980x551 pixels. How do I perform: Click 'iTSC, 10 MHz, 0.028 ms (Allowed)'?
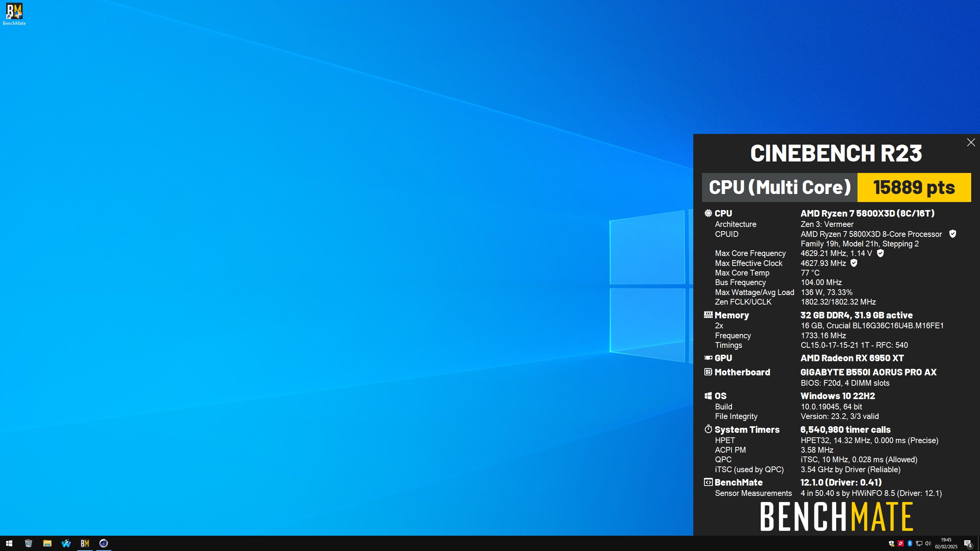[858, 460]
